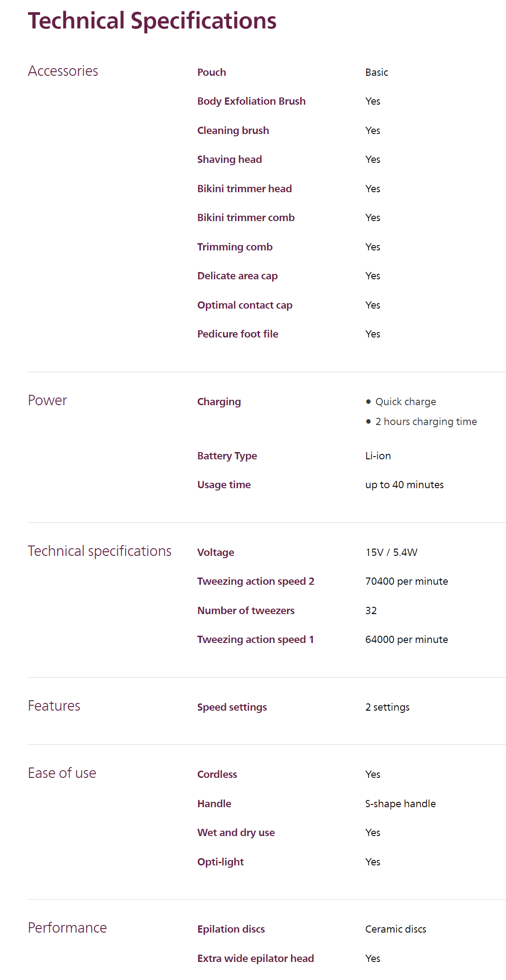Viewport: 506px width, 980px height.
Task: Click the Delicate area cap label
Action: click(x=237, y=276)
